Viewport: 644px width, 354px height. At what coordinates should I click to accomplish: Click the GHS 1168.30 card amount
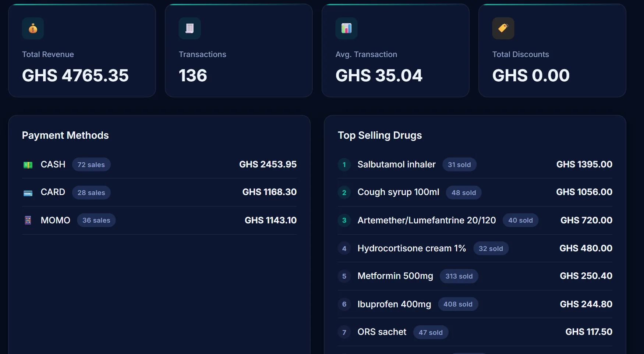(269, 192)
